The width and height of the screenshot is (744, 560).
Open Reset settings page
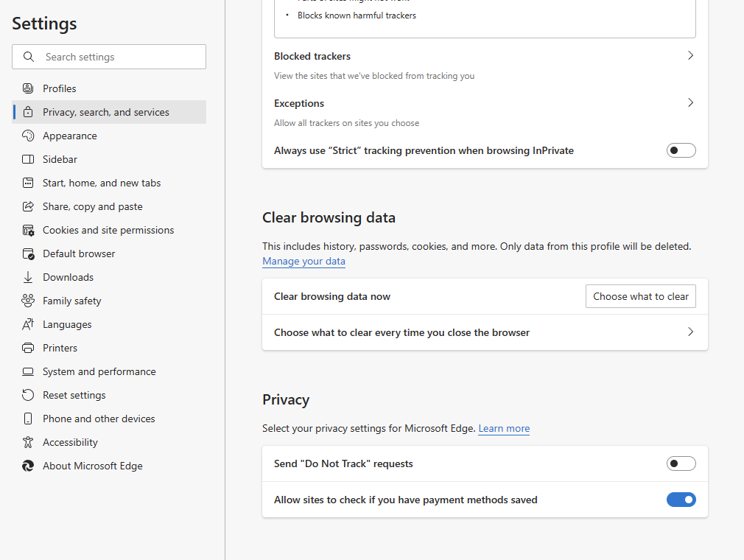click(109, 395)
